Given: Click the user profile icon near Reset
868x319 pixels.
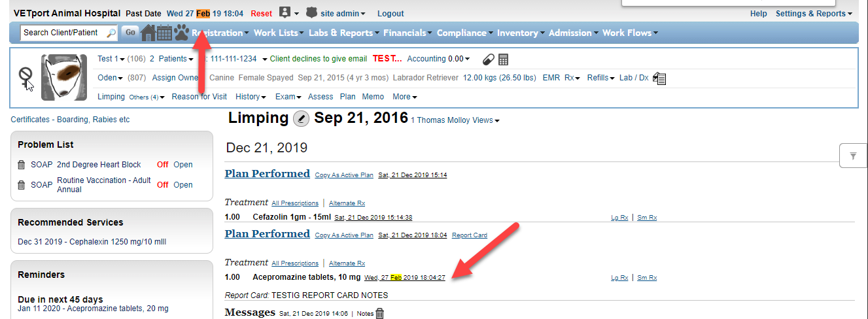Looking at the screenshot, I should (285, 12).
